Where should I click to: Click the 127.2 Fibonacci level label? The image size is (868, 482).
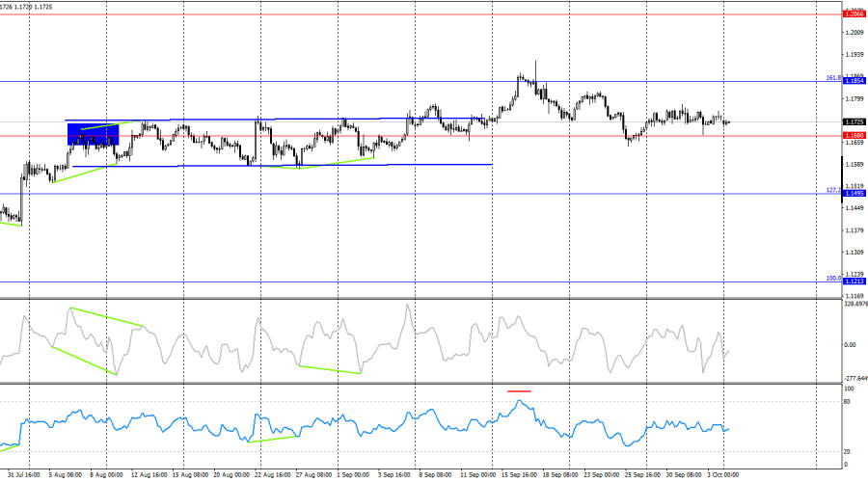834,190
